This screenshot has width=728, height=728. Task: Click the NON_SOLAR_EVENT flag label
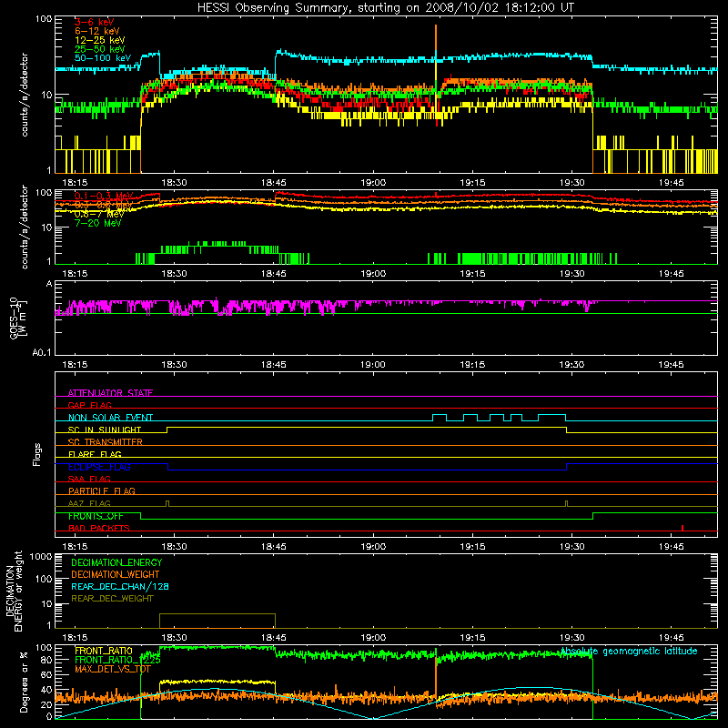coord(110,418)
